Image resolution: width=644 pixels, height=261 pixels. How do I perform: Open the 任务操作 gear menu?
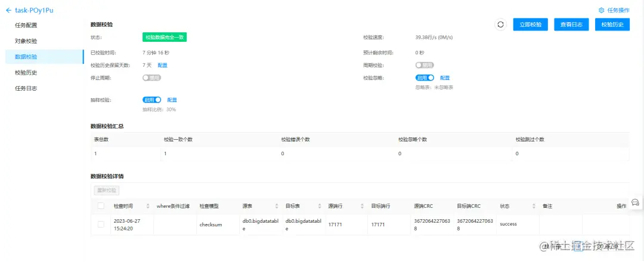614,10
